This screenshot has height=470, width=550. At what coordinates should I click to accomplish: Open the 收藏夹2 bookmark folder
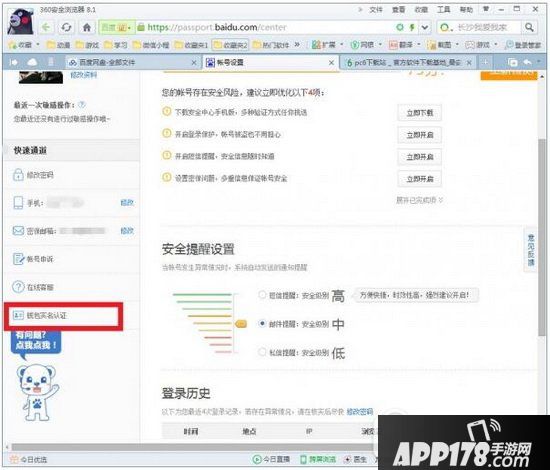[230, 45]
